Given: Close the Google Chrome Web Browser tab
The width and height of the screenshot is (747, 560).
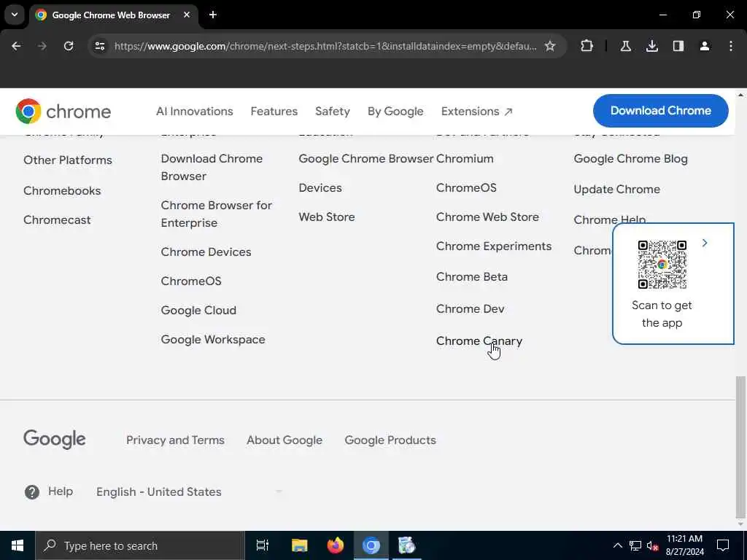Looking at the screenshot, I should 187,15.
